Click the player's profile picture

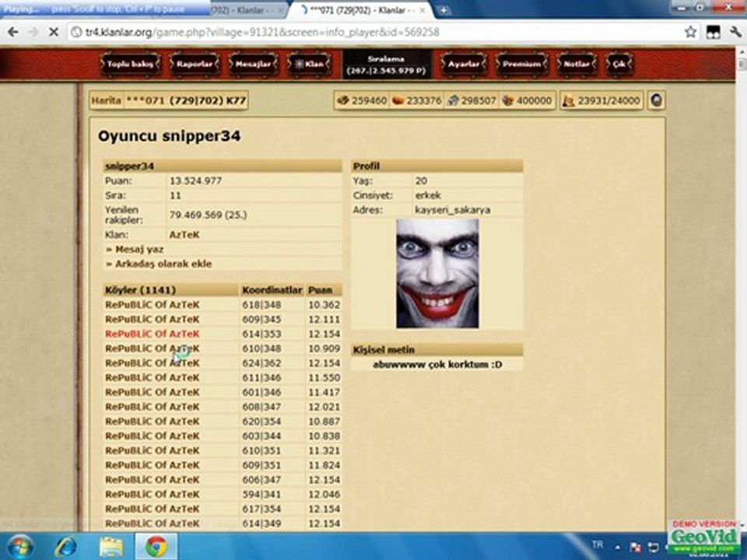(x=437, y=273)
